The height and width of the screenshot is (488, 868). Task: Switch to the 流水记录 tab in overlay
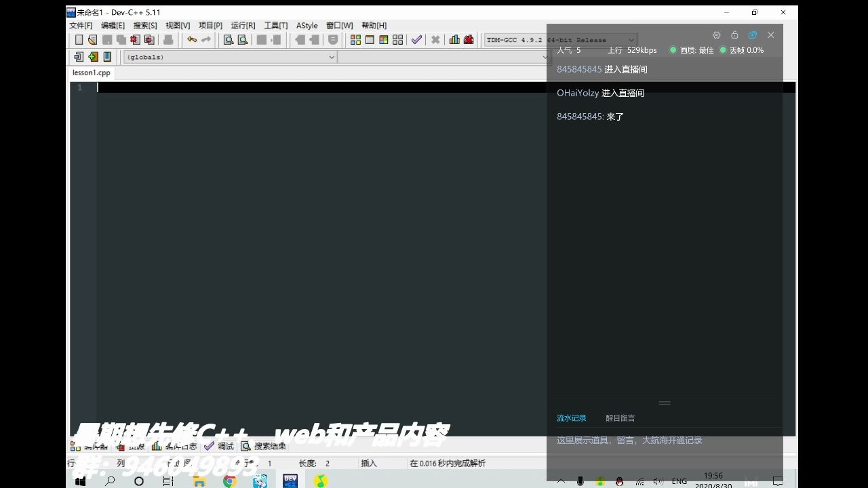pyautogui.click(x=572, y=418)
